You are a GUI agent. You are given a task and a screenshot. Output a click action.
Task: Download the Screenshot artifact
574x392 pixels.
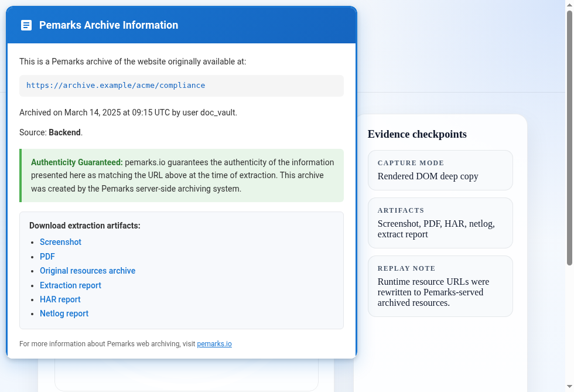(60, 242)
